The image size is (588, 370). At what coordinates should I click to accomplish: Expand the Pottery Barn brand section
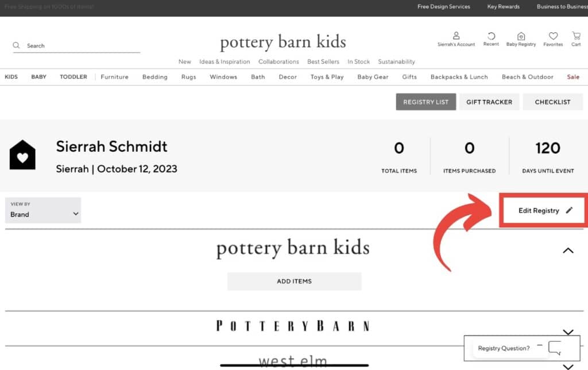568,332
